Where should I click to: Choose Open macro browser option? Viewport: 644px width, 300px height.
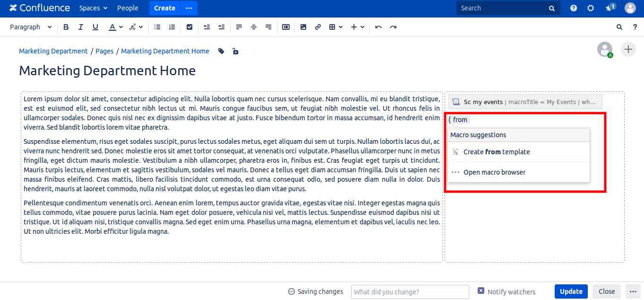tap(494, 172)
